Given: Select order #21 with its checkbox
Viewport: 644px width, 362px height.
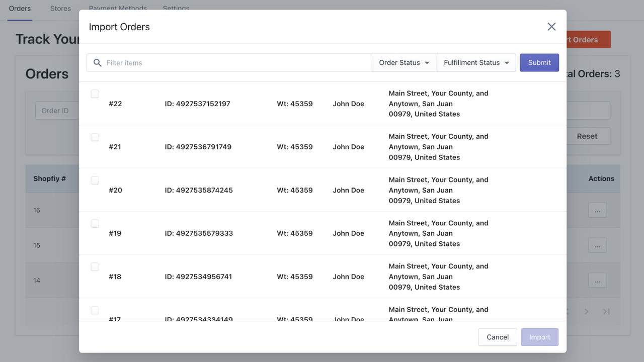Looking at the screenshot, I should [x=95, y=137].
